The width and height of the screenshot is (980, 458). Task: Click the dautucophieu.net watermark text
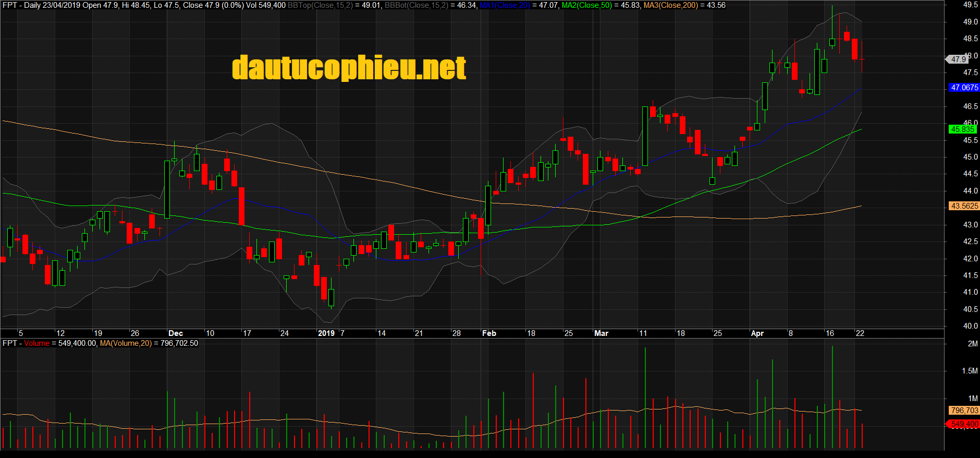point(349,68)
